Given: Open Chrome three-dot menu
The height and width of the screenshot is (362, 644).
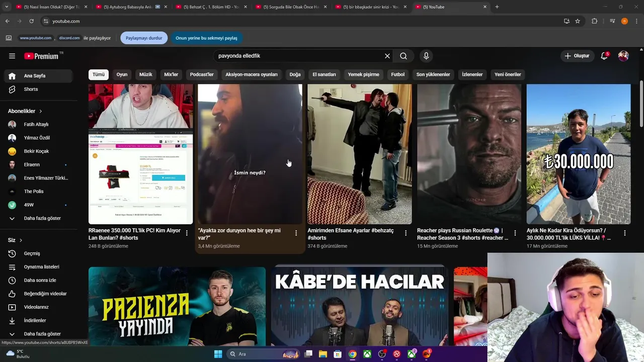Looking at the screenshot, I should [635, 21].
